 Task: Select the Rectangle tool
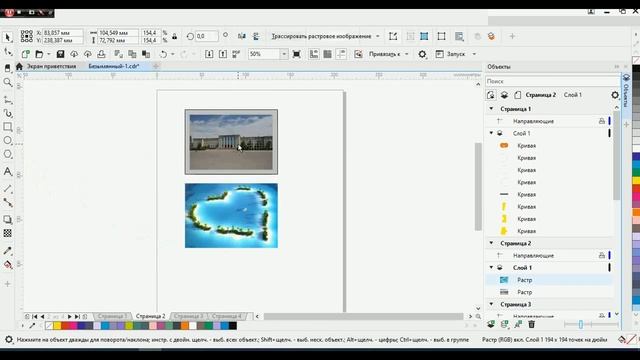coord(7,127)
